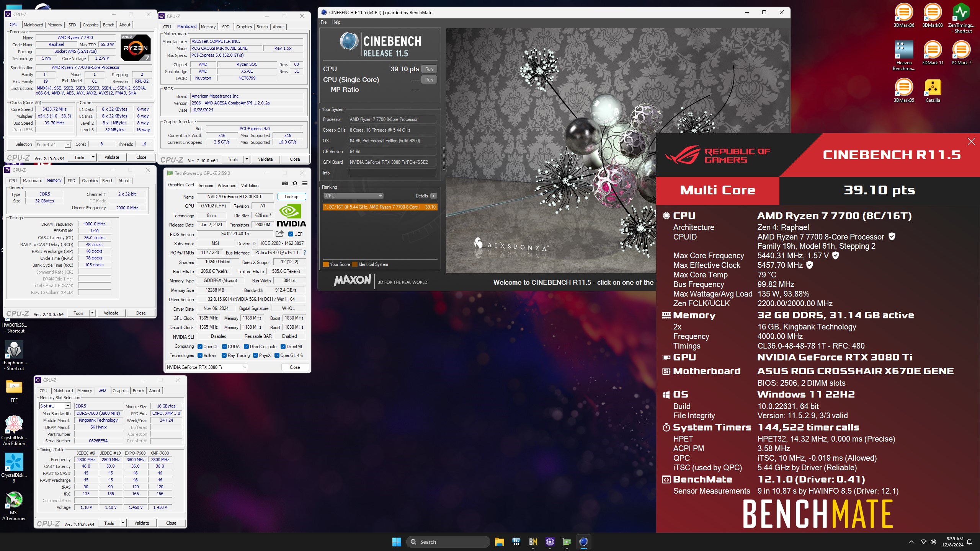Viewport: 980px width, 551px height.
Task: Toggle the DirectCompute checkbox
Action: pyautogui.click(x=247, y=347)
